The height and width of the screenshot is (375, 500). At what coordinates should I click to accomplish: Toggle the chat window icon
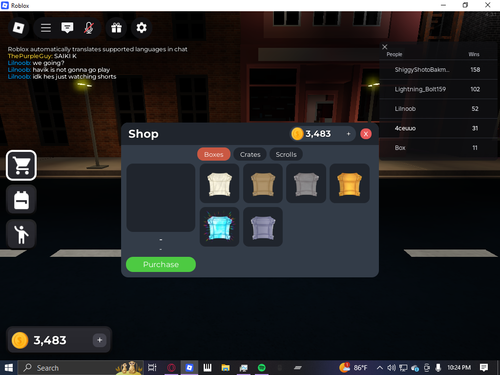(x=67, y=28)
